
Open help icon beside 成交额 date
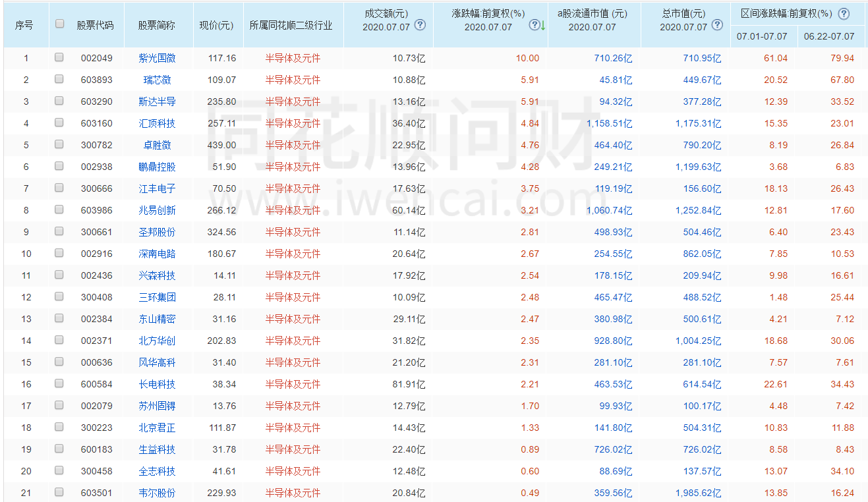click(420, 25)
